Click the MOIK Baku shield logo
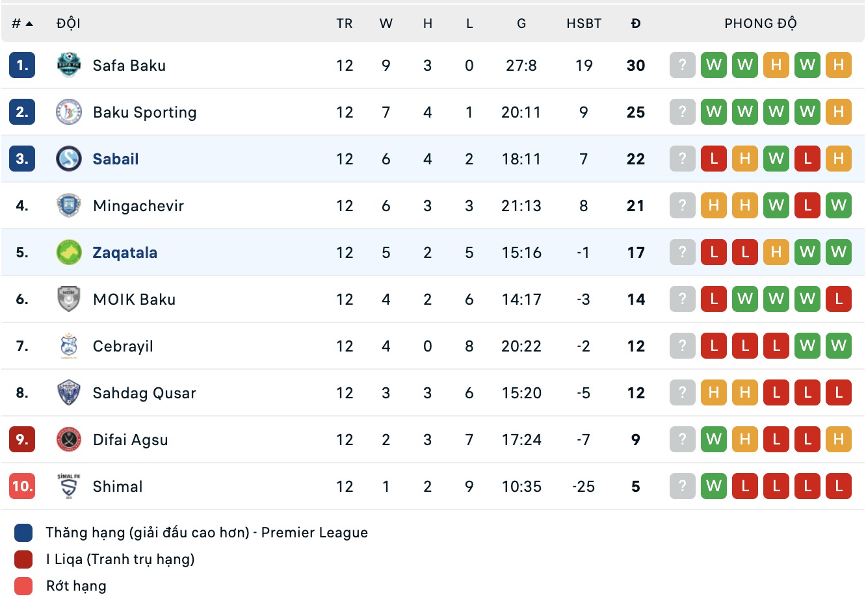 point(68,299)
